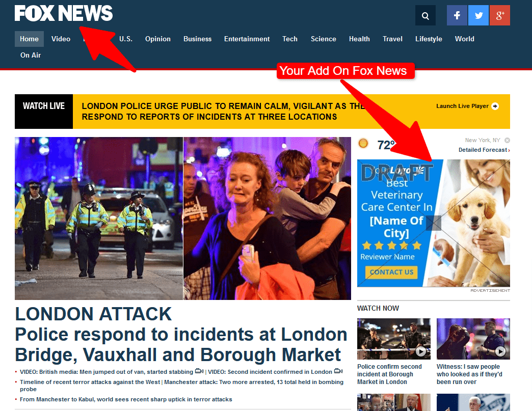Open the Home menu tab
The width and height of the screenshot is (532, 411).
click(x=29, y=39)
